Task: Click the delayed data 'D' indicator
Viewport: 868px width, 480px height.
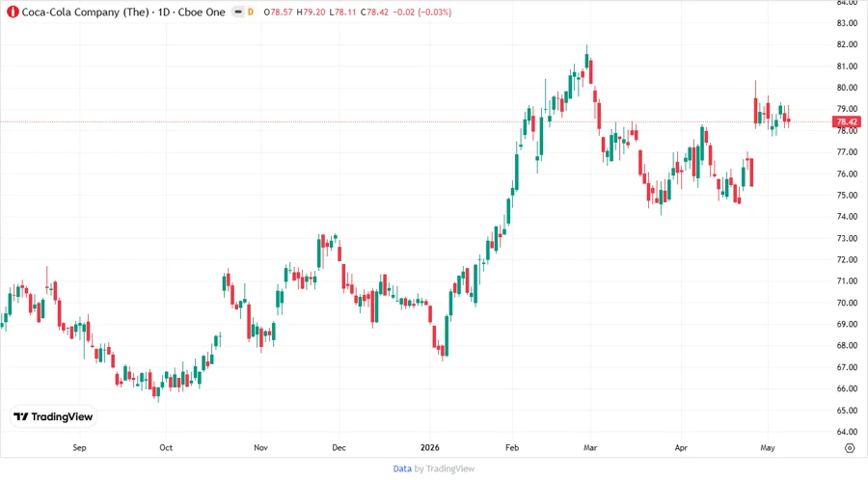Action: [251, 12]
